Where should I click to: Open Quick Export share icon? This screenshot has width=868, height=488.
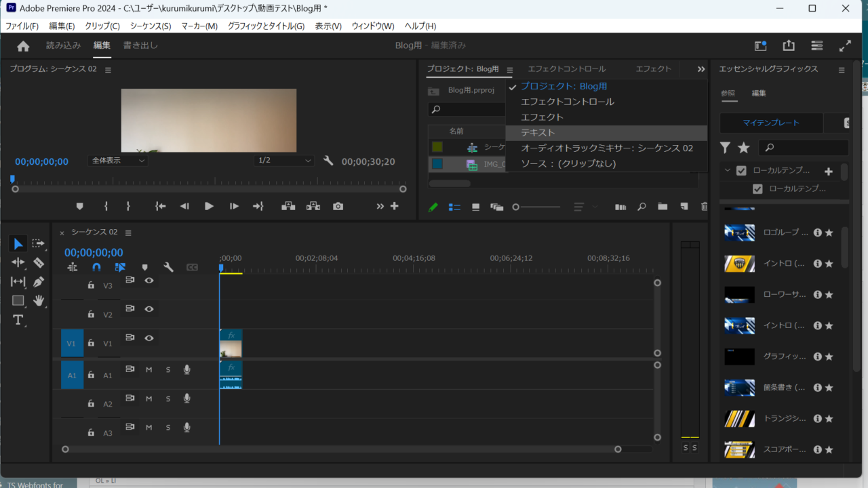789,45
